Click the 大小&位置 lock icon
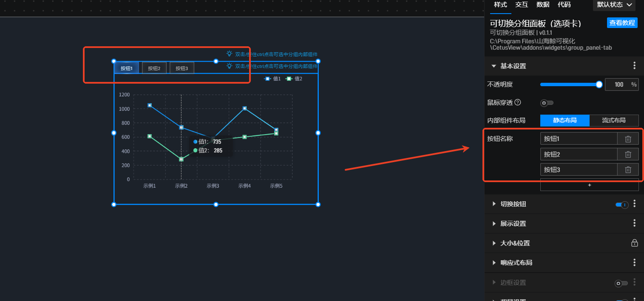644x301 pixels. pyautogui.click(x=634, y=243)
